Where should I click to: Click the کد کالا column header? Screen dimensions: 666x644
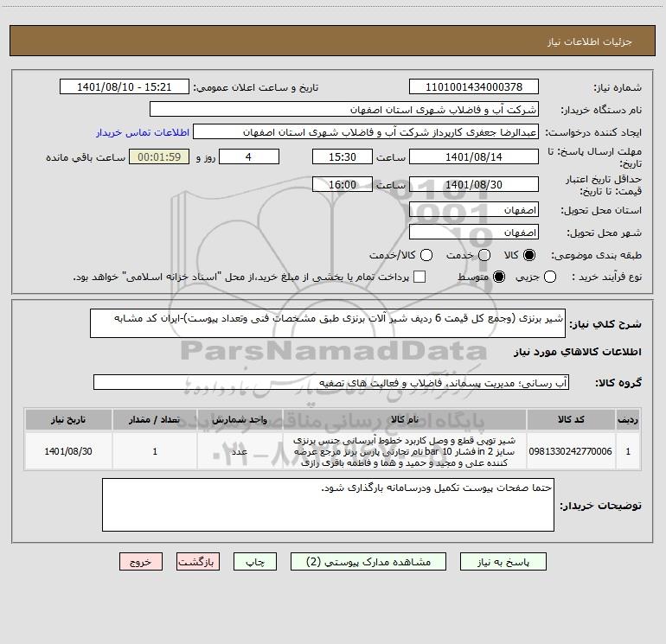click(571, 419)
